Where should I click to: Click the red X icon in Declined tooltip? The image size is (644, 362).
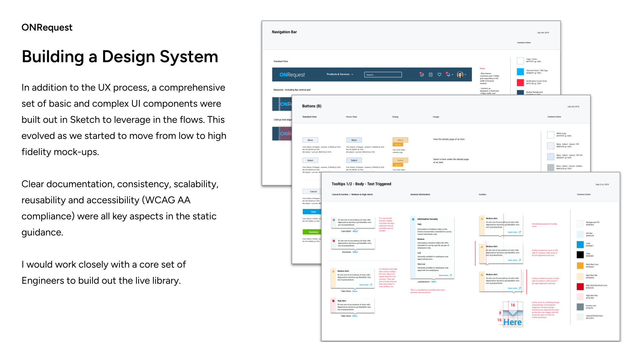(x=334, y=241)
